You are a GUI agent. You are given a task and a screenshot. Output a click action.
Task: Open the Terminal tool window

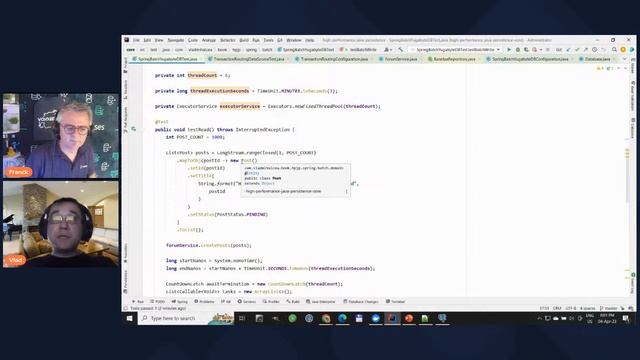tap(396, 302)
